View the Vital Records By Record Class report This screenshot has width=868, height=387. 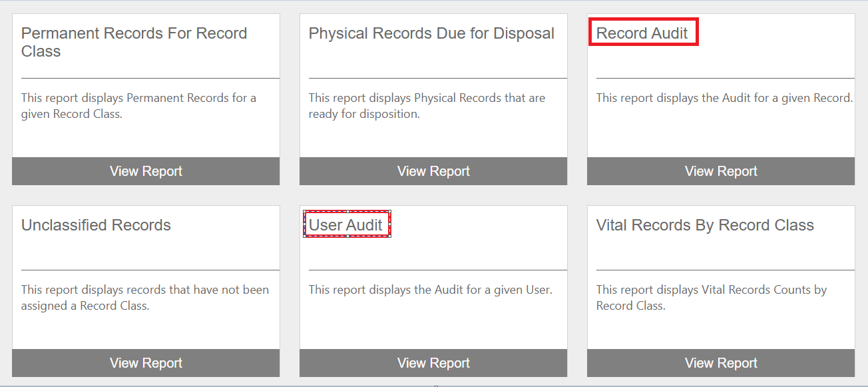721,363
